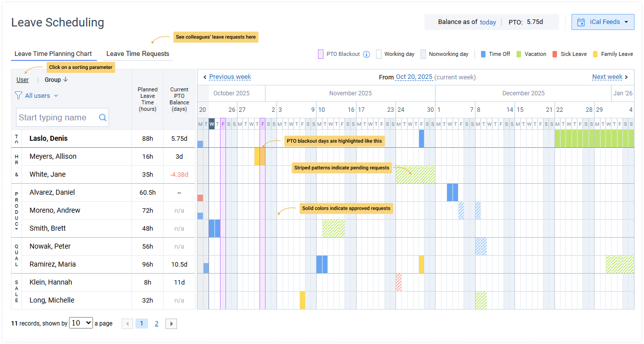Click the filter funnel icon beside All users

(x=18, y=95)
